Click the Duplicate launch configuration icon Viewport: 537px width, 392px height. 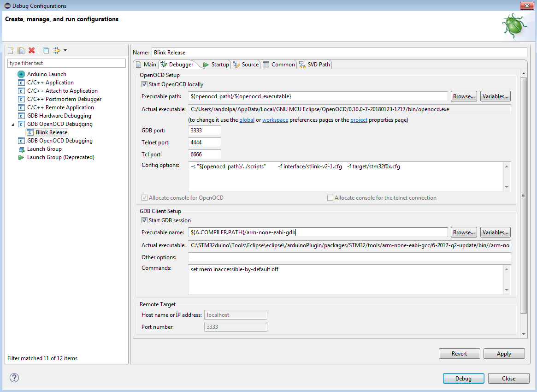(21, 50)
